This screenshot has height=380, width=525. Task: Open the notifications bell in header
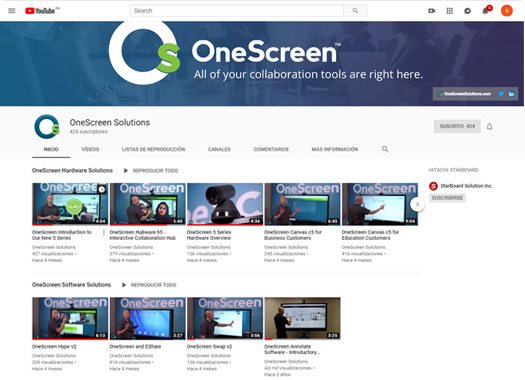click(485, 11)
